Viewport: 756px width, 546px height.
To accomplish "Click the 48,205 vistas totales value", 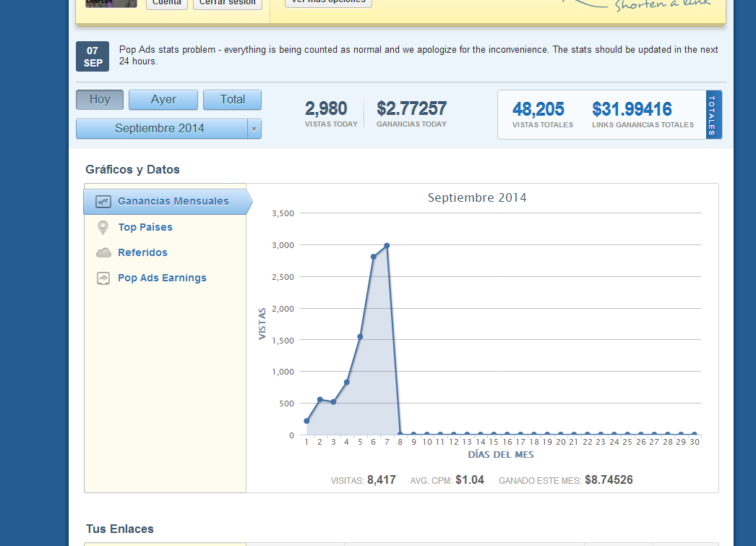I will coord(538,109).
